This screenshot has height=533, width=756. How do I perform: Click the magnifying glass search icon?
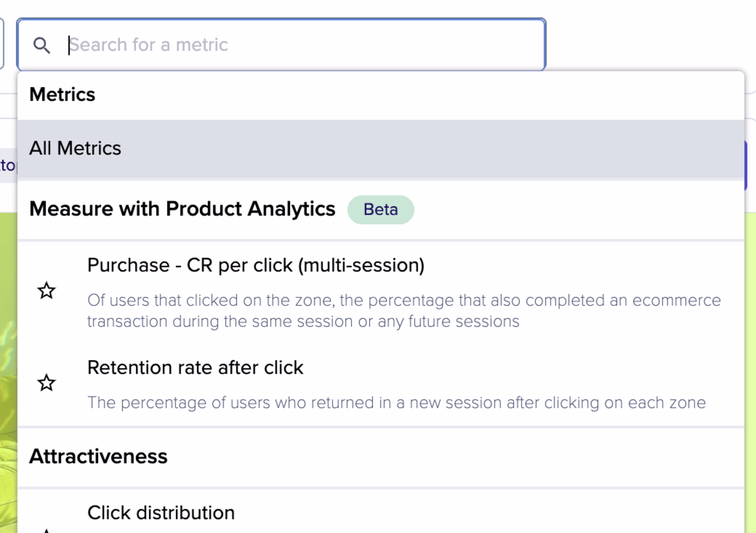(42, 45)
